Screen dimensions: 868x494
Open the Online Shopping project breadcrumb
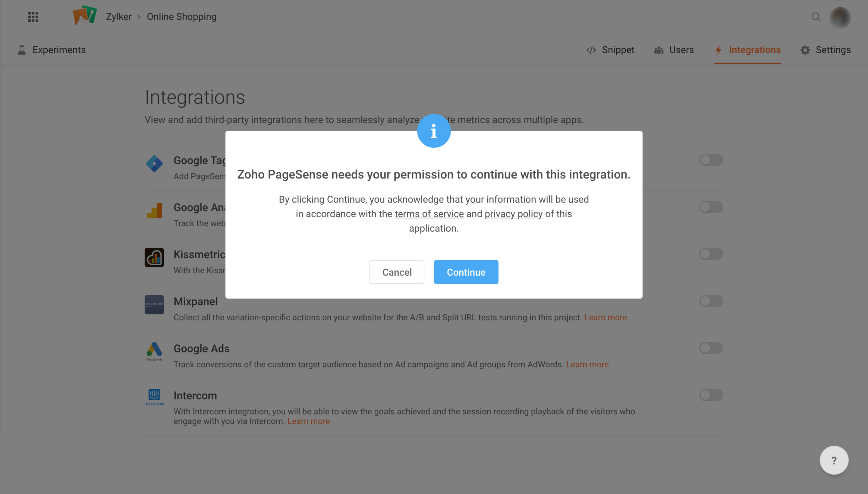tap(181, 17)
